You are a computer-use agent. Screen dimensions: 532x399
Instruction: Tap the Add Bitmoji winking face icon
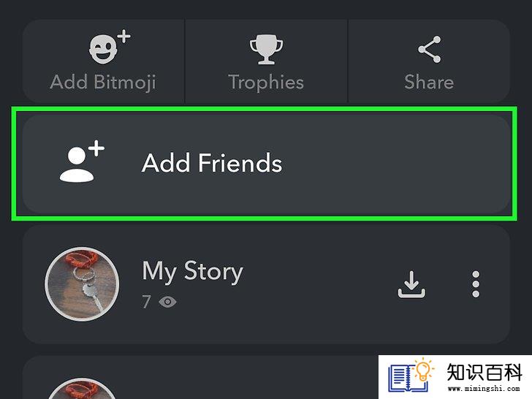pyautogui.click(x=110, y=47)
